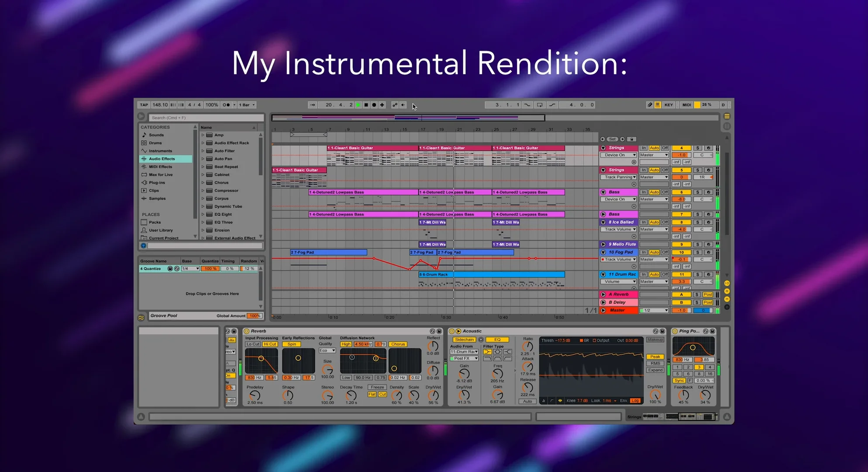868x472 pixels.
Task: Expand the Compressor folder in browser
Action: click(203, 191)
